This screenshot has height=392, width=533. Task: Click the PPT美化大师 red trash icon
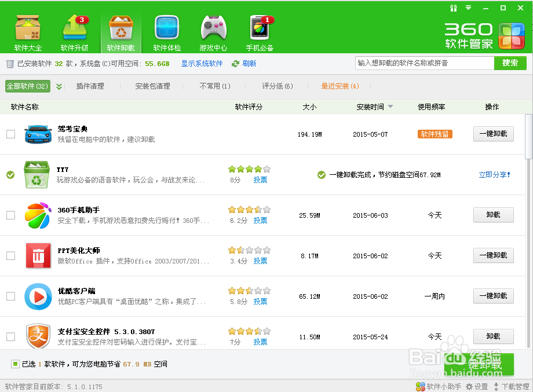38,256
